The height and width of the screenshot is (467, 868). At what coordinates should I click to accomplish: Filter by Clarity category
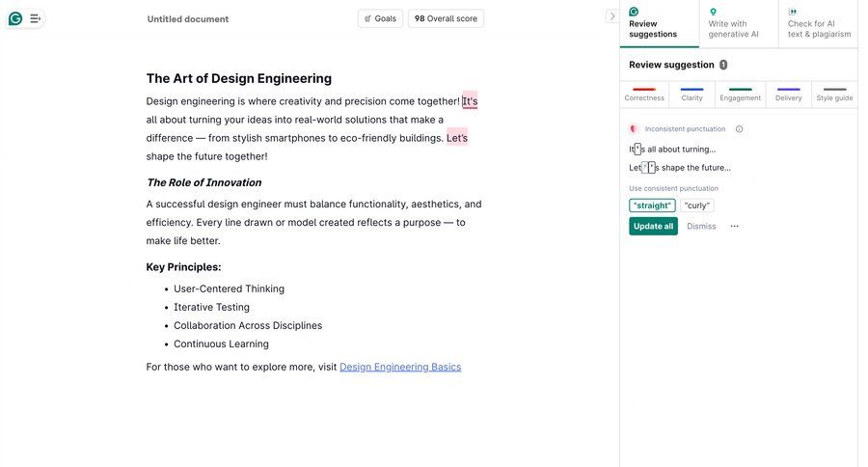692,95
